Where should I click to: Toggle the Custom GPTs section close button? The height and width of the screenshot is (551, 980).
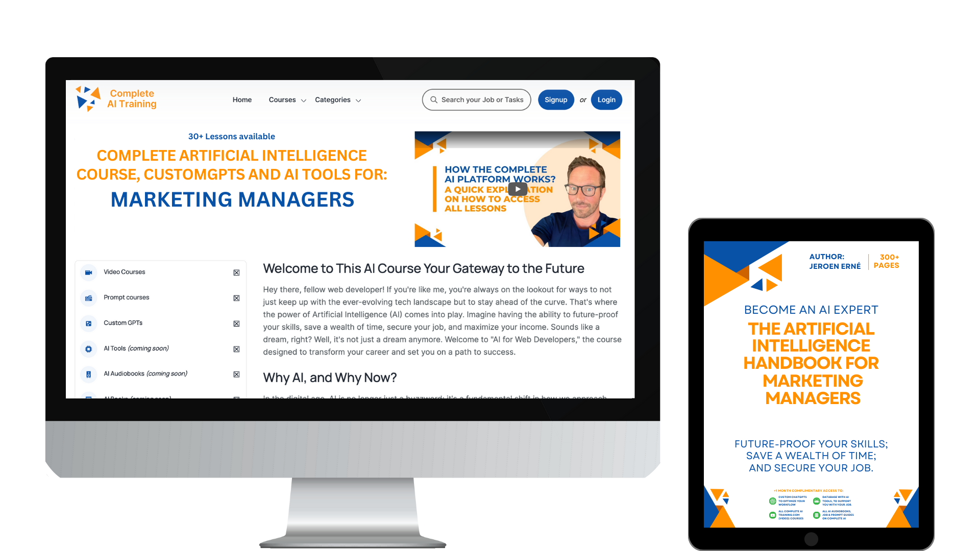[x=236, y=323]
